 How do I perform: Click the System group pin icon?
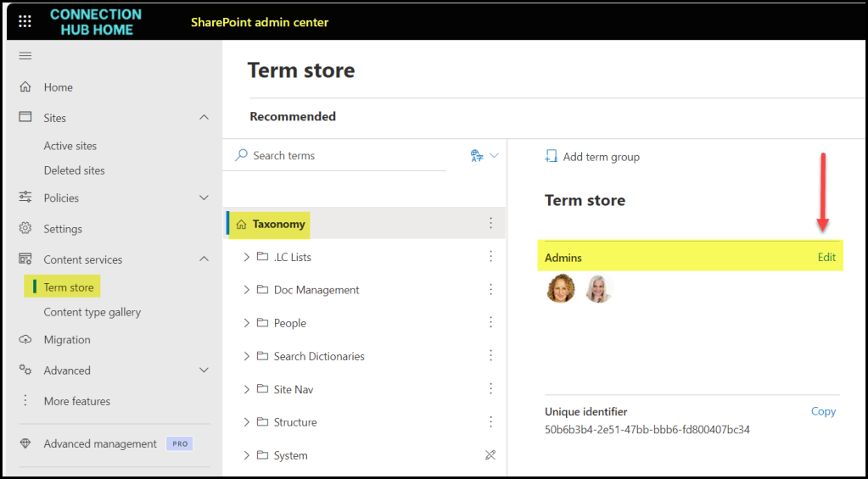[490, 455]
